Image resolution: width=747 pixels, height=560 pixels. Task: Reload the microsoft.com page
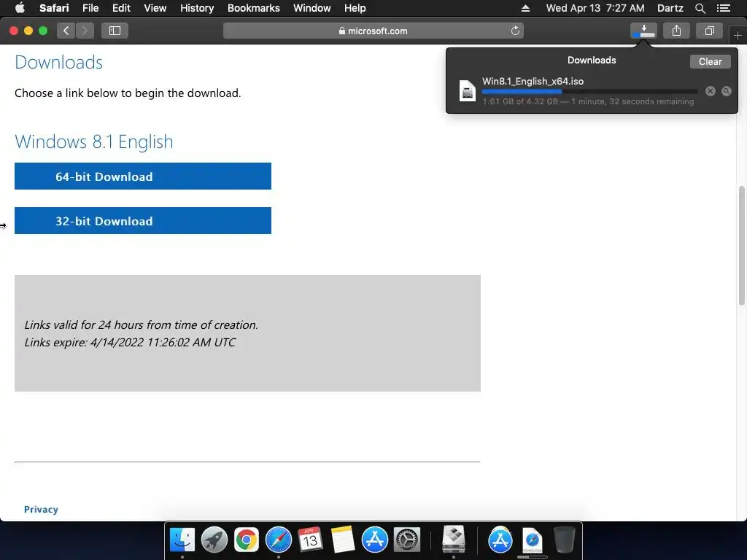515,31
